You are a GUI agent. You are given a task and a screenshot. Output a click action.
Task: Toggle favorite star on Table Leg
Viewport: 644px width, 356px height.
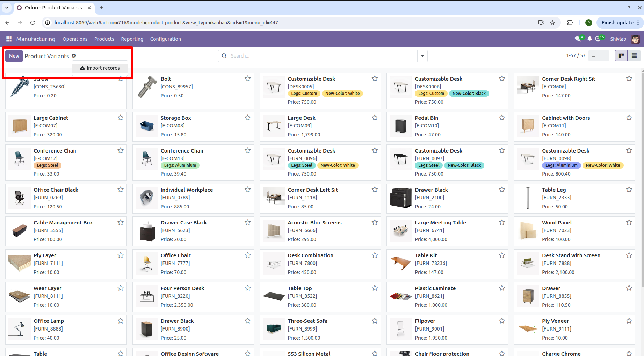pyautogui.click(x=629, y=190)
